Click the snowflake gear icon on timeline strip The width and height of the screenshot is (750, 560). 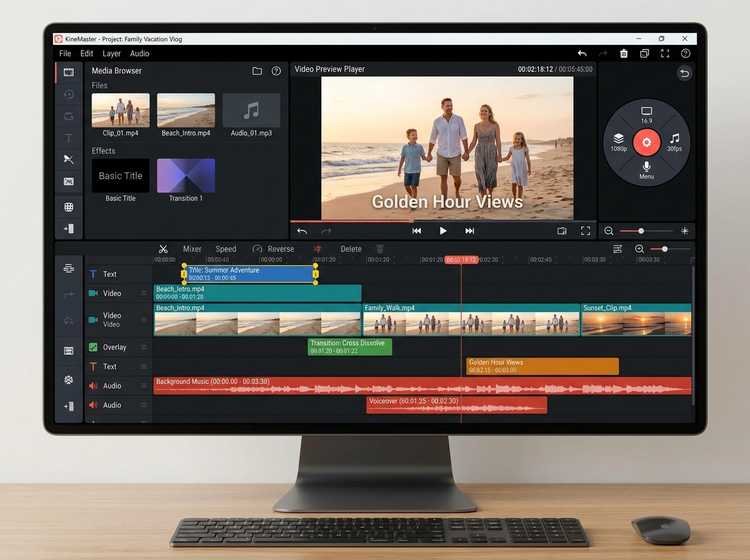pyautogui.click(x=69, y=380)
